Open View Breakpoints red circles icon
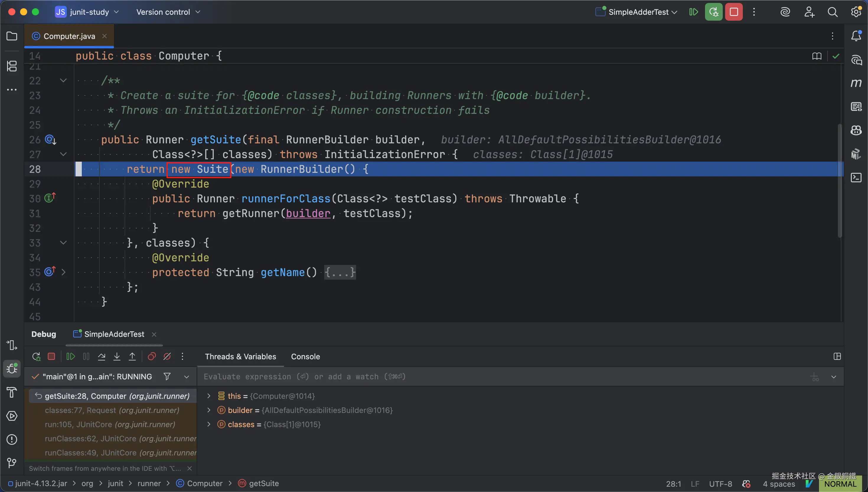Image resolution: width=868 pixels, height=492 pixels. 151,357
